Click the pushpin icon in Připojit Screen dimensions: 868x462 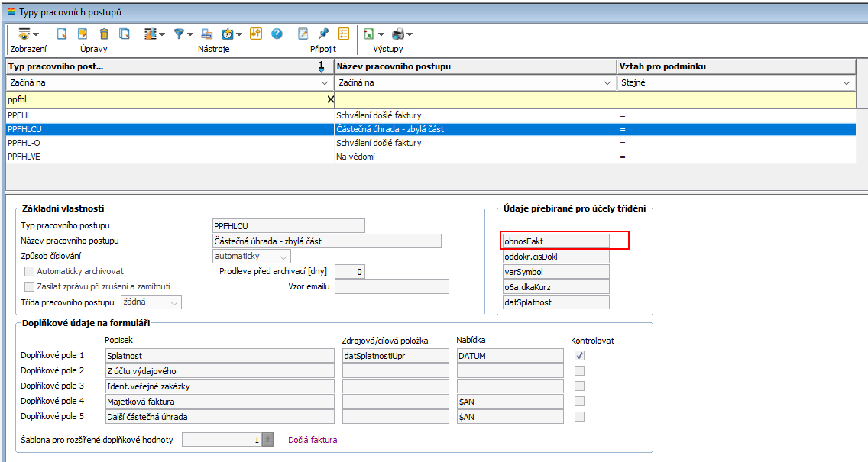point(323,34)
